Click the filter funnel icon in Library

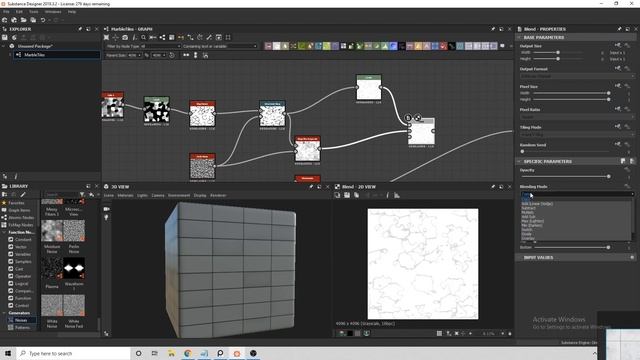[82, 195]
